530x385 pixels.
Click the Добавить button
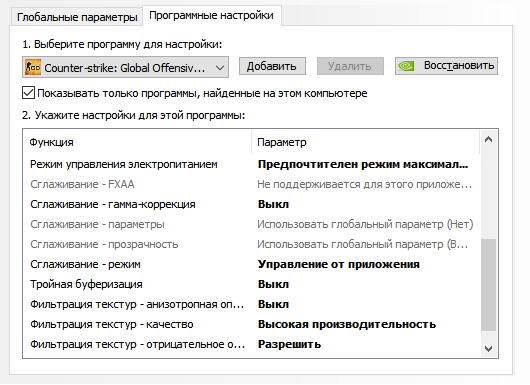[x=272, y=66]
